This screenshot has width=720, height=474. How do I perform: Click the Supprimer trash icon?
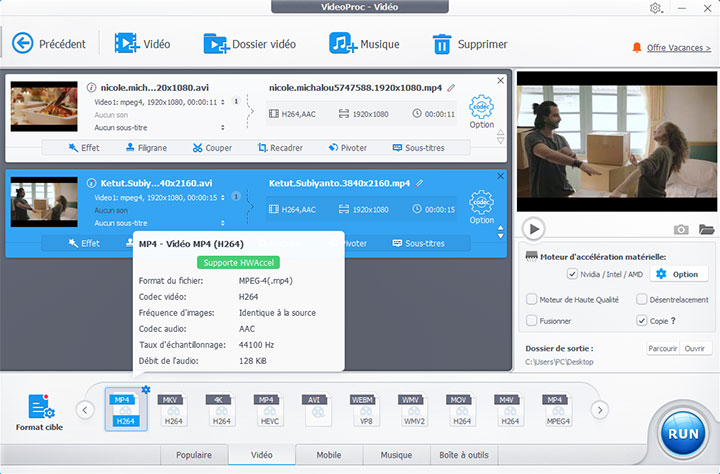point(442,44)
